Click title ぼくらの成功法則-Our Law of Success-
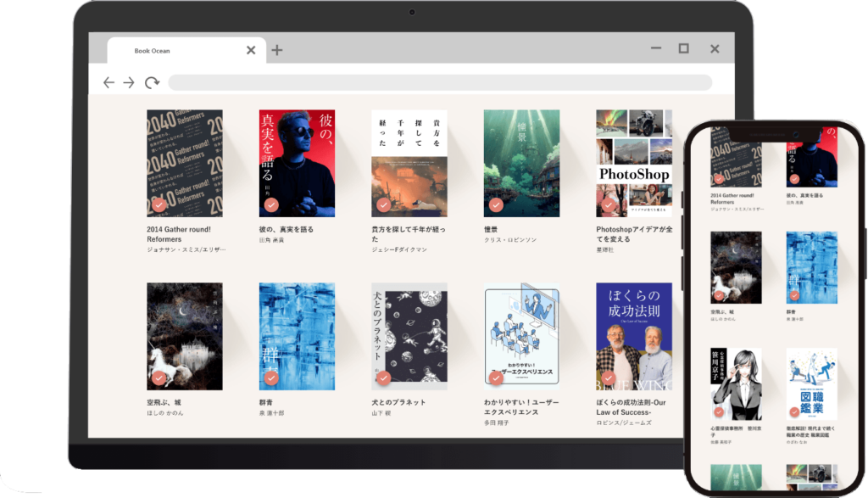Screen dimensions: 868x498 click(x=631, y=408)
